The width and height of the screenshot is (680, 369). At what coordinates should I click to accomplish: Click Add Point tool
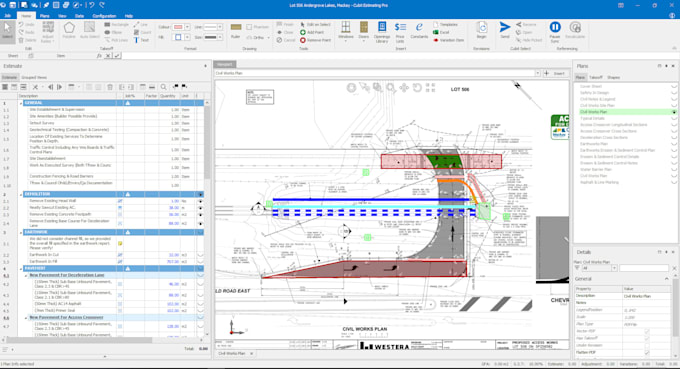point(312,33)
